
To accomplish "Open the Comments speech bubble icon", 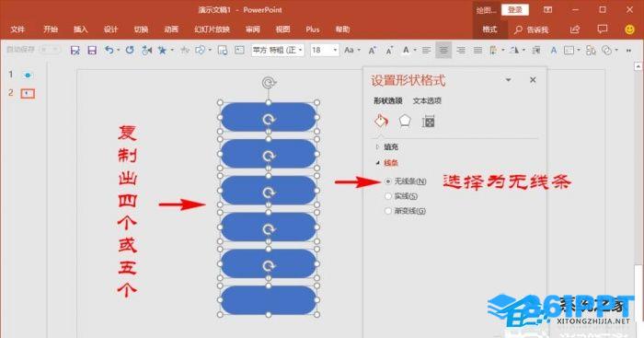I will [602, 29].
